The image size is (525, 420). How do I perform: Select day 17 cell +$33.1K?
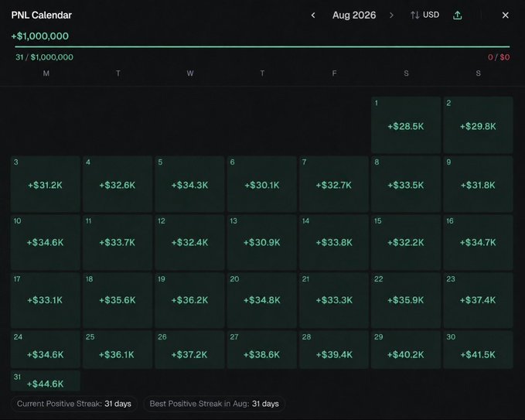(45, 300)
